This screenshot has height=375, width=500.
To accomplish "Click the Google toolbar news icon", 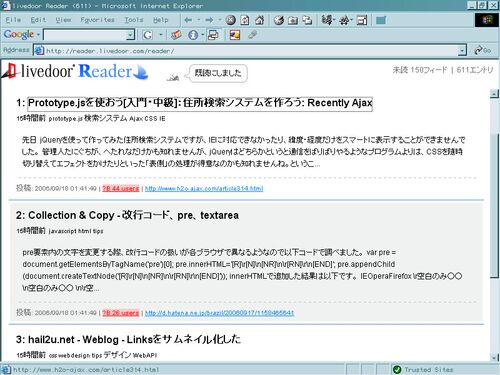I will (x=176, y=35).
